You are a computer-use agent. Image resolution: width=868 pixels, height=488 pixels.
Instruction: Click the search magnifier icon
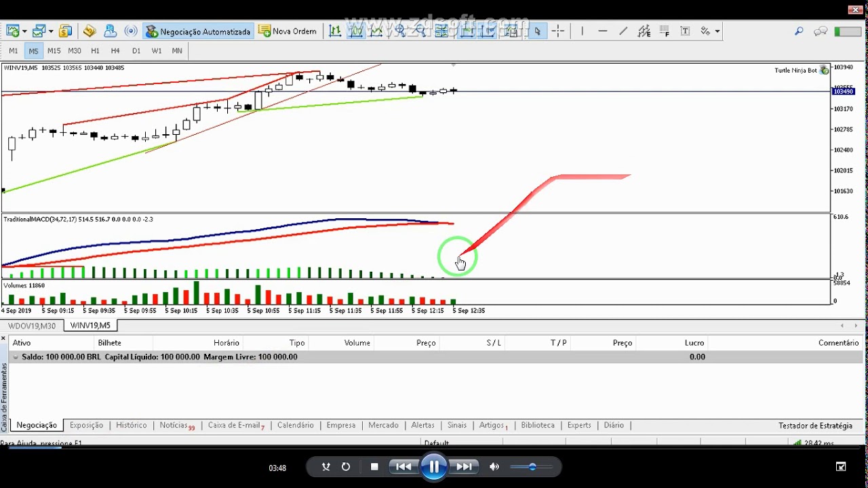(x=799, y=31)
